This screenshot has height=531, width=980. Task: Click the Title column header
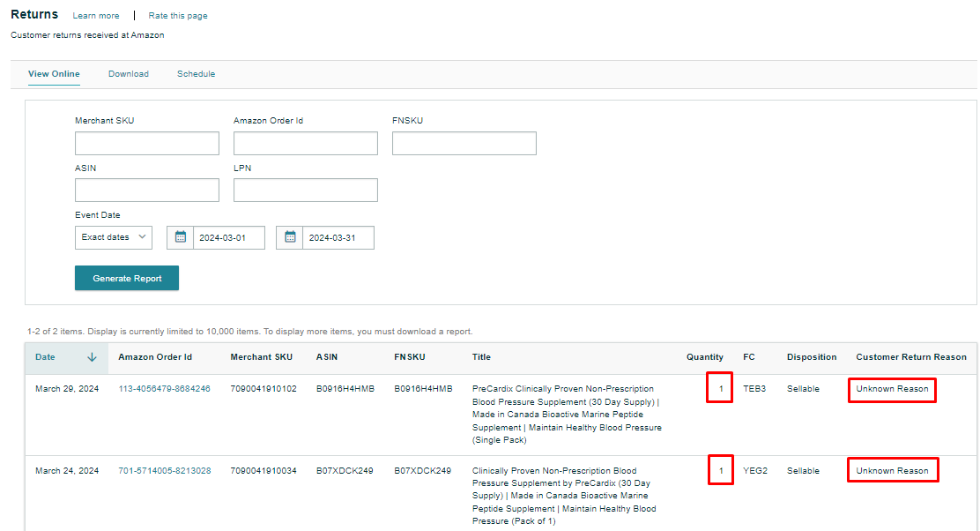pos(481,357)
